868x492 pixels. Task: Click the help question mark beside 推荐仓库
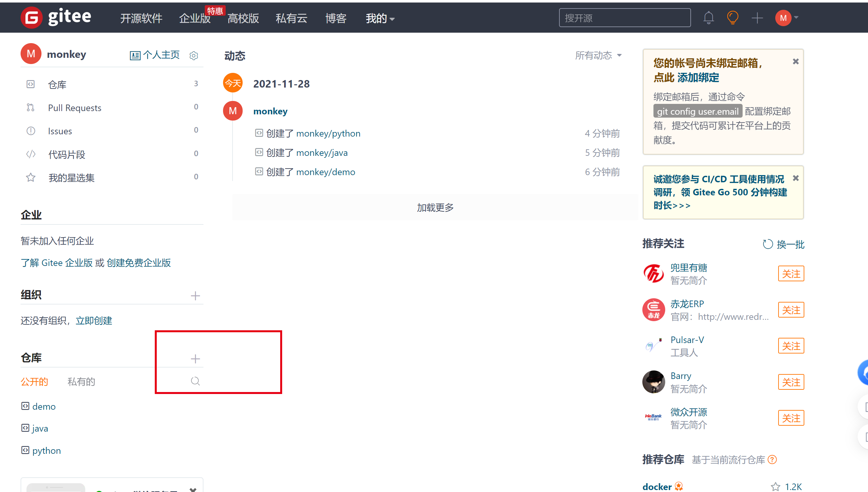[x=772, y=460]
